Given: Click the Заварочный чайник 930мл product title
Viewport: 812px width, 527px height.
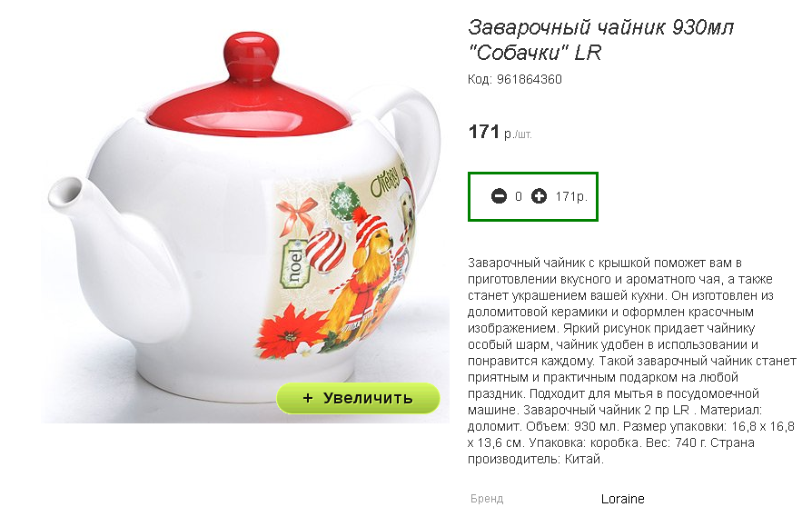Looking at the screenshot, I should pyautogui.click(x=600, y=39).
